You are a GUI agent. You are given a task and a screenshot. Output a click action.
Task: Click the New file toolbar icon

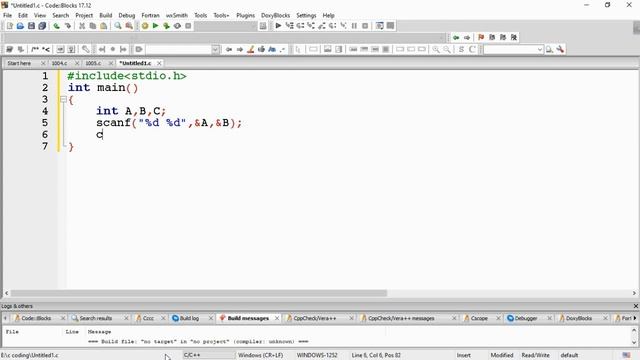pos(9,26)
